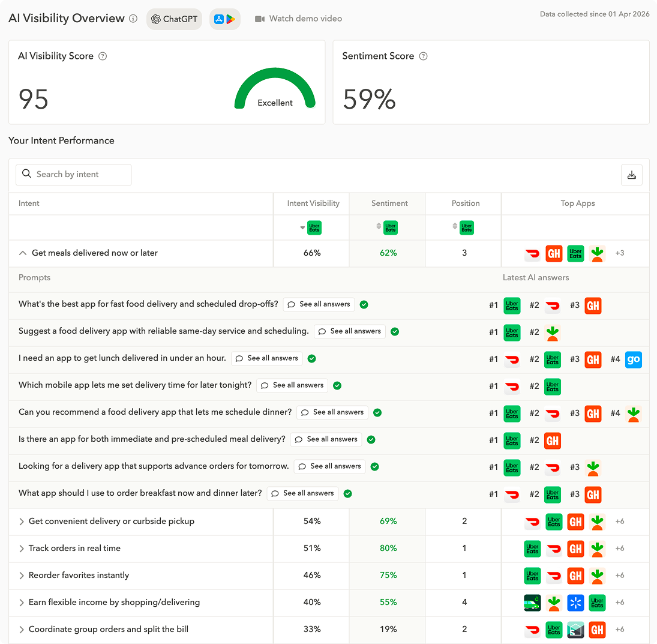Sort Position column by Uber Eats

455,226
